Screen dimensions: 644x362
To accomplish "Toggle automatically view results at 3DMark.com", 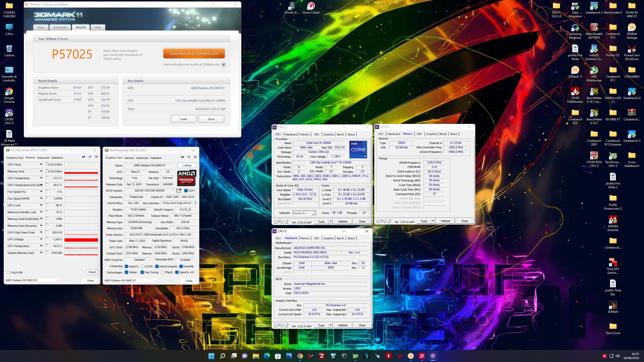I will (x=223, y=65).
